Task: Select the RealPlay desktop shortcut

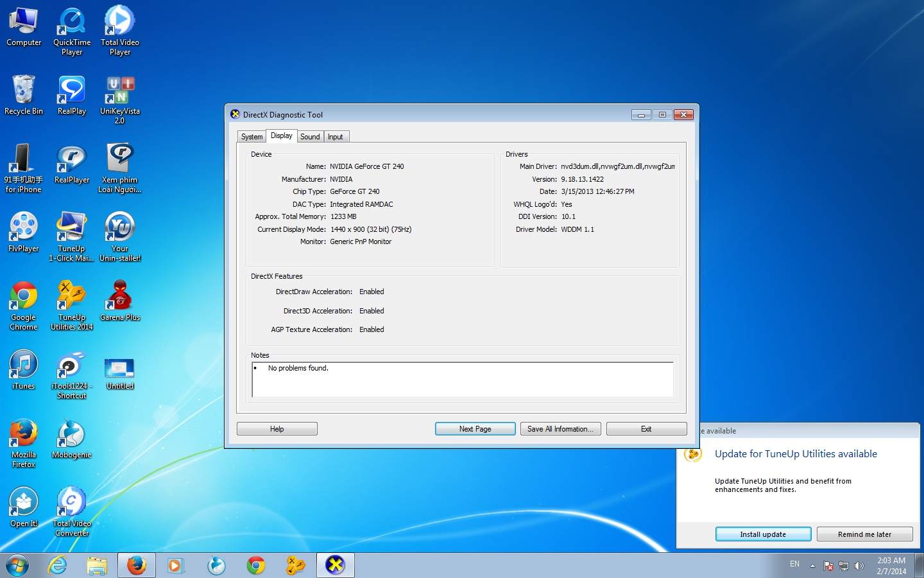Action: click(x=72, y=95)
